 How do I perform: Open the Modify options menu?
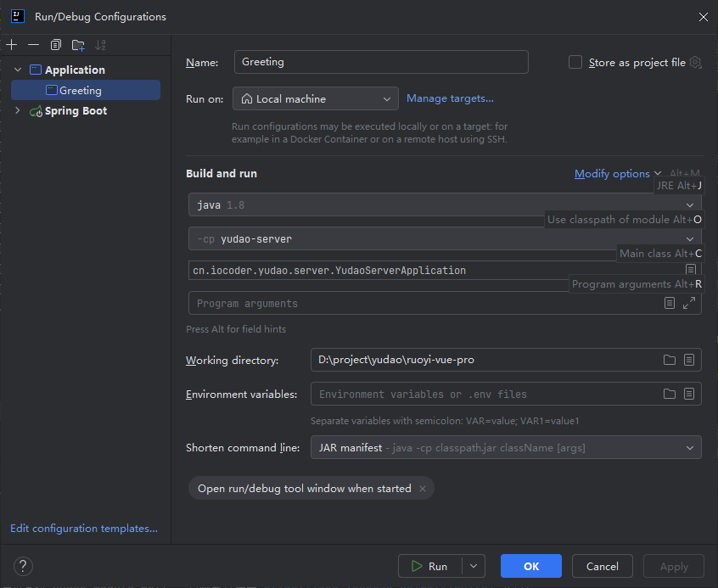tap(614, 173)
